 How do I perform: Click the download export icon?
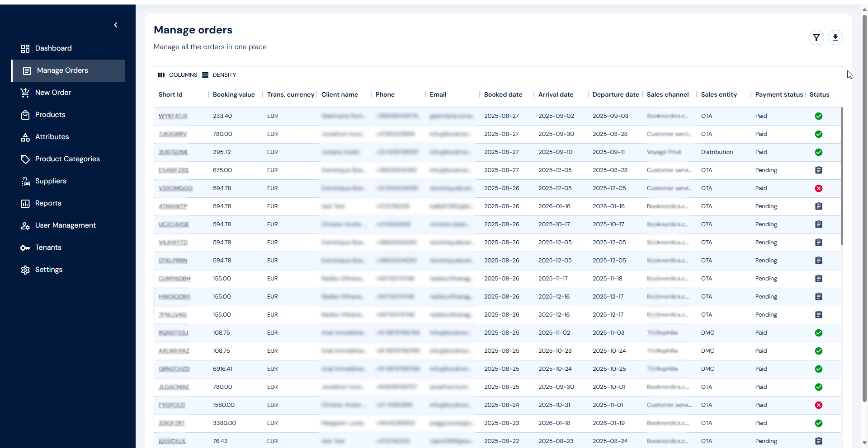pyautogui.click(x=835, y=37)
